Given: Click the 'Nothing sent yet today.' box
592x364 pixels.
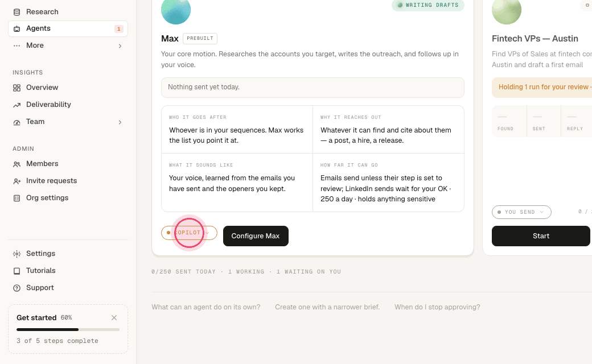Looking at the screenshot, I should 313,88.
